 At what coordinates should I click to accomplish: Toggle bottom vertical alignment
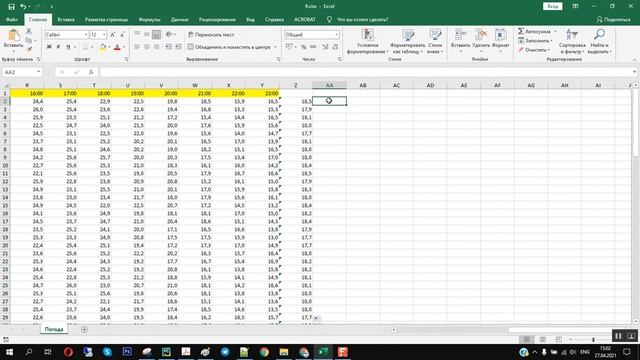156,35
